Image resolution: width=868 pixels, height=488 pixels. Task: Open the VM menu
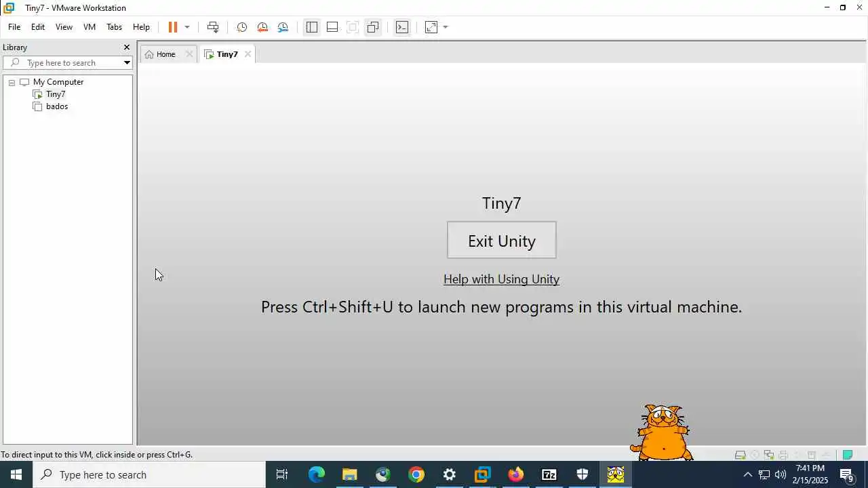[90, 27]
